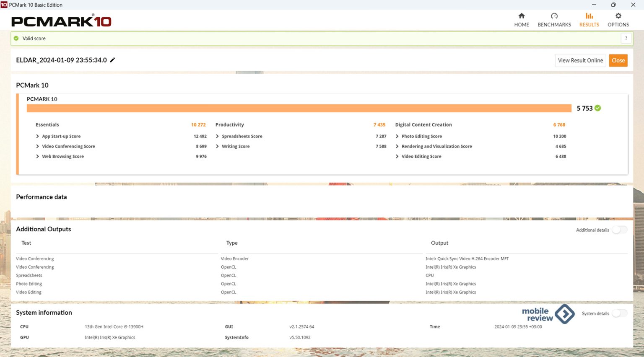Click the pencil icon to rename result

click(x=112, y=60)
